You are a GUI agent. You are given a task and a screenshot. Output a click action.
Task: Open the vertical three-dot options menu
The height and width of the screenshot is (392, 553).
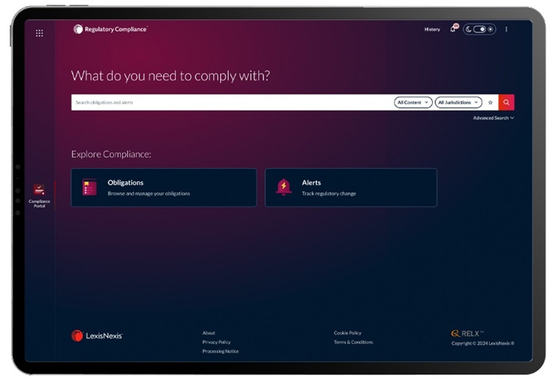click(x=506, y=30)
